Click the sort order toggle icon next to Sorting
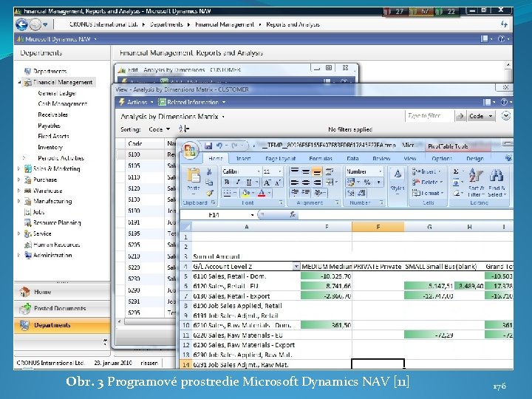This screenshot has width=532, height=399. (x=184, y=129)
